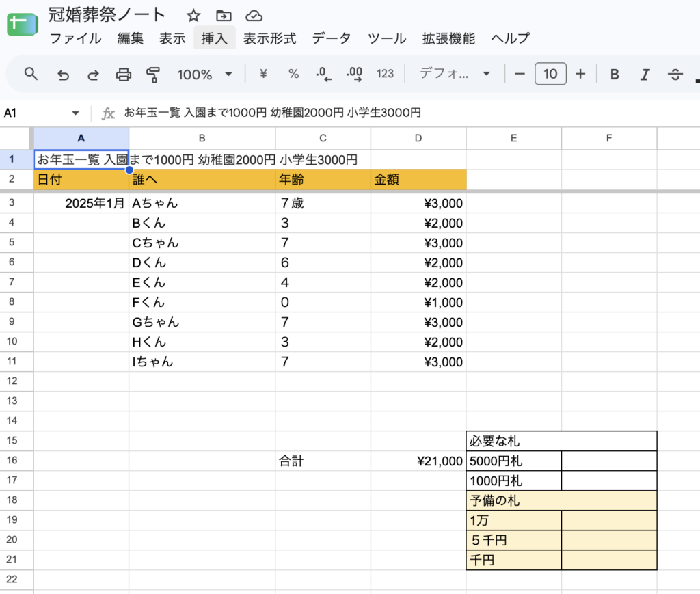Select the paint format roller
The height and width of the screenshot is (594, 700).
click(x=153, y=74)
